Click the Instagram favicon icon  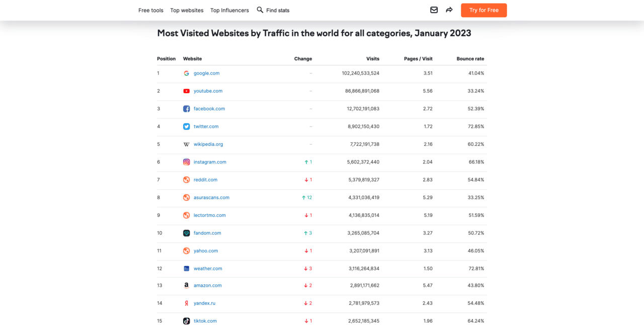(x=186, y=162)
